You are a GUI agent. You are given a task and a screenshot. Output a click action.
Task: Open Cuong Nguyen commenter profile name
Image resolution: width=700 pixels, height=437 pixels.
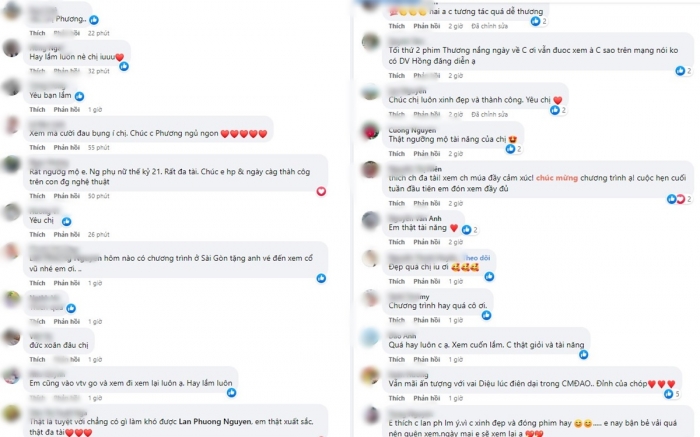(412, 130)
